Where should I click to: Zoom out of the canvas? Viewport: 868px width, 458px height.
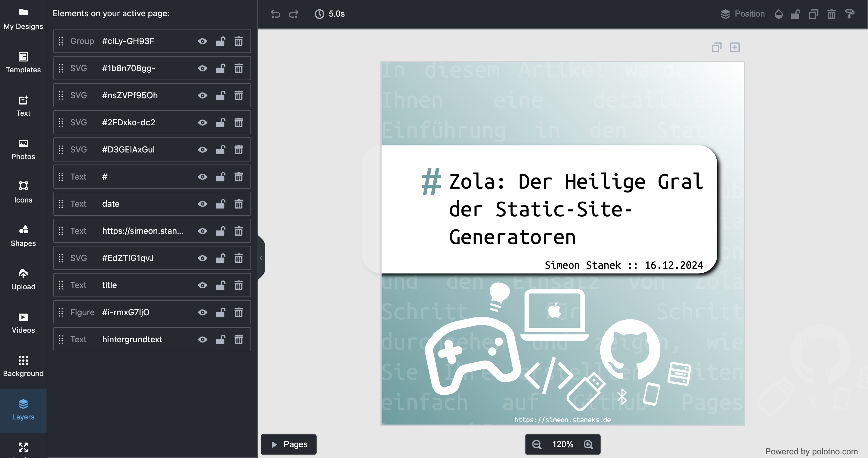click(537, 444)
